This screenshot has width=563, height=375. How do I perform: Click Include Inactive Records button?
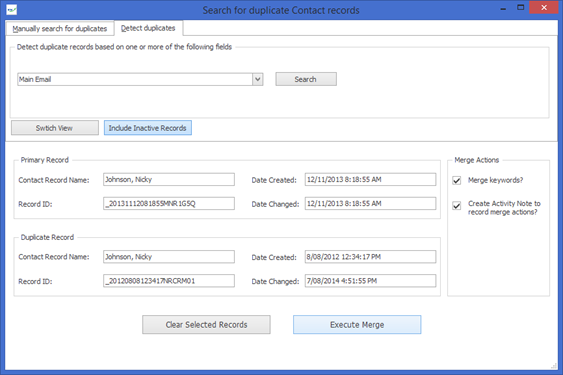tap(148, 128)
